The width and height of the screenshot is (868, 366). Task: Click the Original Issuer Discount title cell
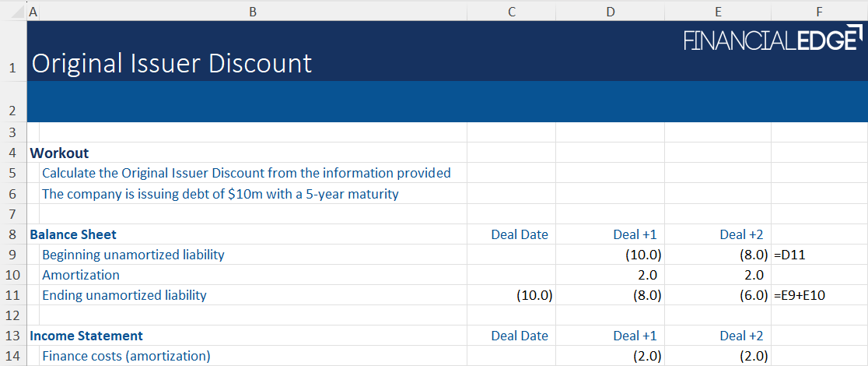pos(171,63)
